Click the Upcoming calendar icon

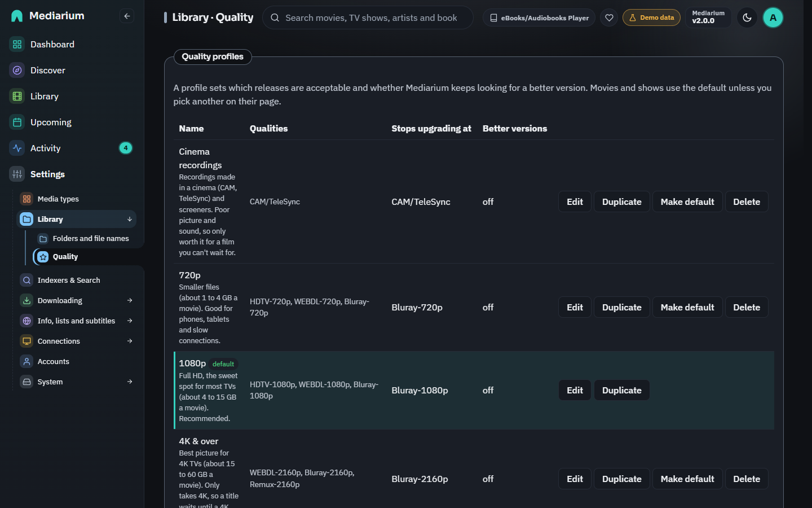(17, 122)
